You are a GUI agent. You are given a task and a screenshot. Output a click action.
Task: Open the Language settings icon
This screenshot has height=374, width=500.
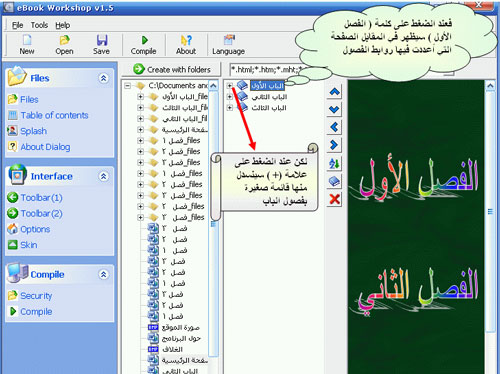click(x=229, y=40)
